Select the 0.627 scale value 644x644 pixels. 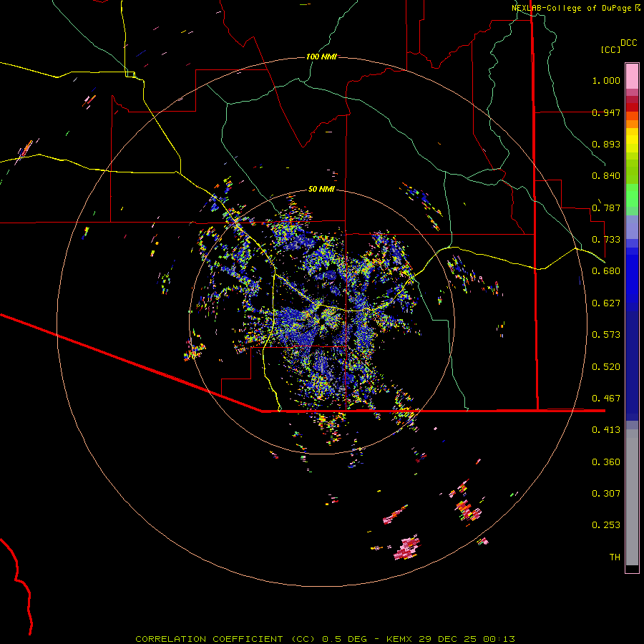606,303
